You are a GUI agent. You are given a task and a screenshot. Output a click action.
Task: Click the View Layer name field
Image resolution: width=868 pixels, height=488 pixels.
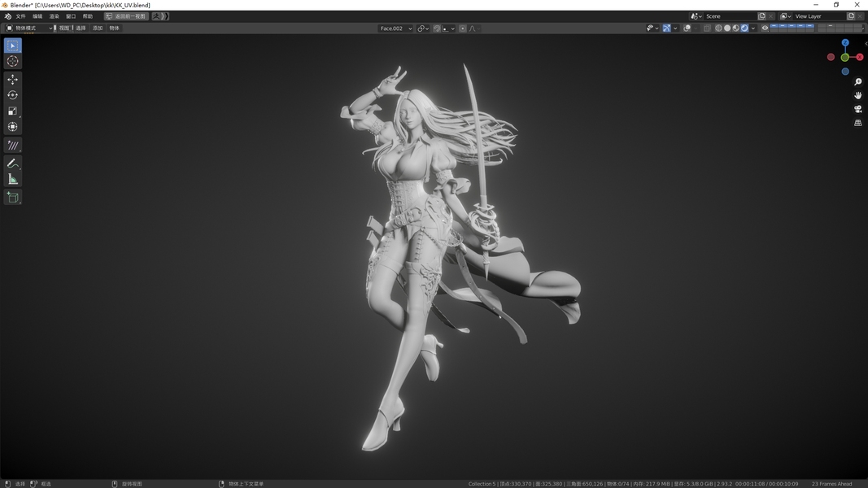(820, 16)
